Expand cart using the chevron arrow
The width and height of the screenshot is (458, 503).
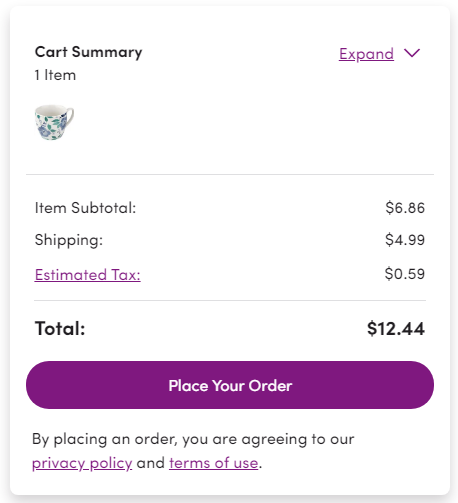(x=412, y=53)
